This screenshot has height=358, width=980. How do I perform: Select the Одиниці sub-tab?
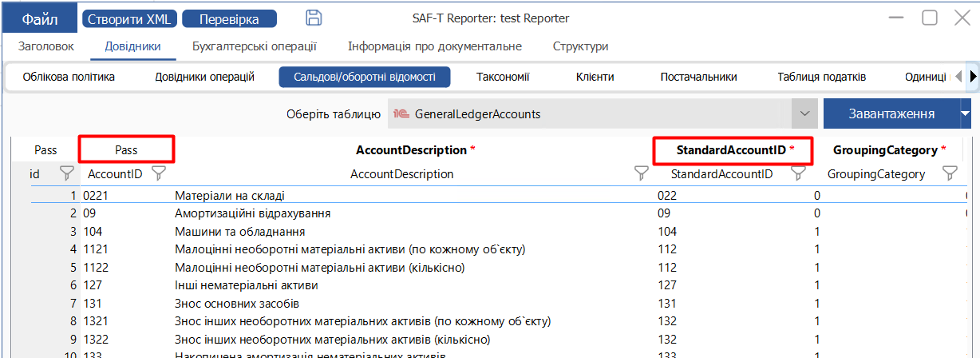pos(925,78)
